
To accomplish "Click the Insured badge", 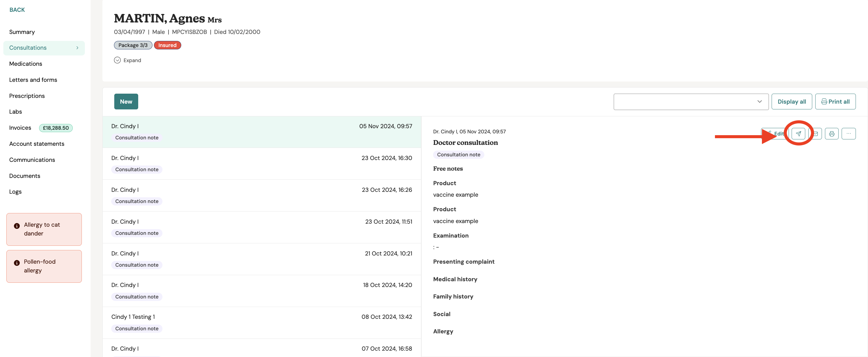I will (168, 45).
